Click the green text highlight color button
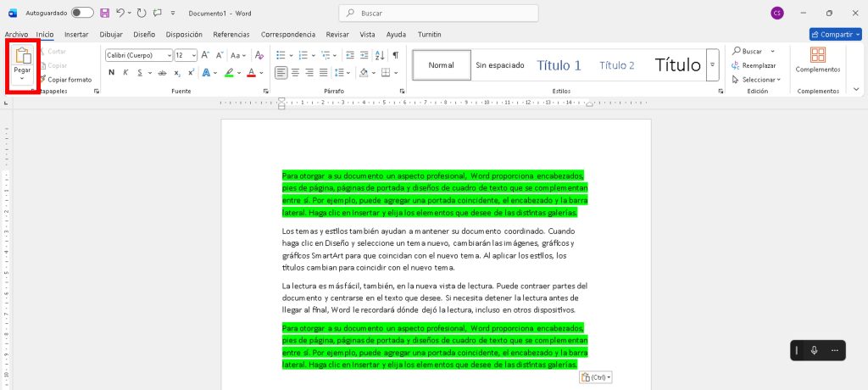 pyautogui.click(x=229, y=73)
